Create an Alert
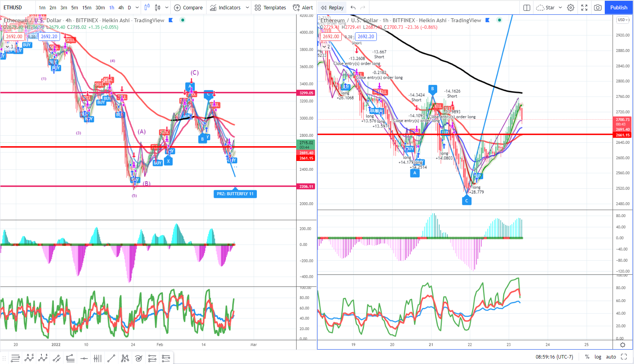The height and width of the screenshot is (364, 634). coord(303,7)
